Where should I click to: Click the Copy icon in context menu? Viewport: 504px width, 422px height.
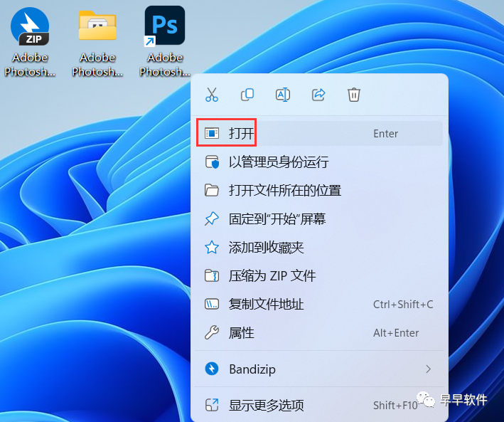pyautogui.click(x=247, y=95)
